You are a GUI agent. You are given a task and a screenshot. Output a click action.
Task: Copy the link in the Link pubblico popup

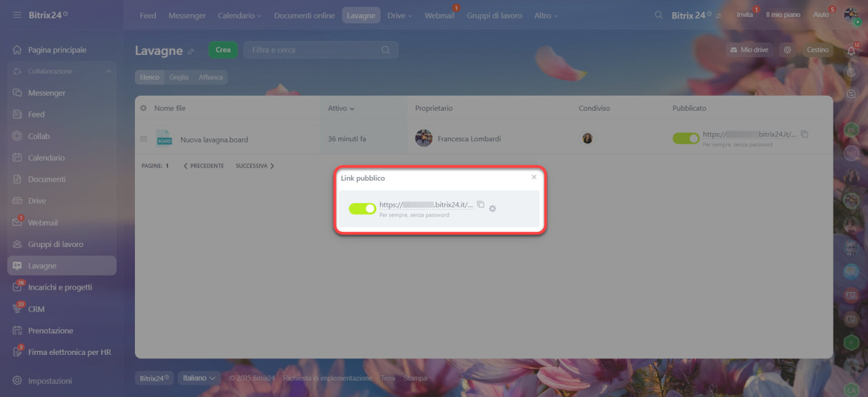481,204
